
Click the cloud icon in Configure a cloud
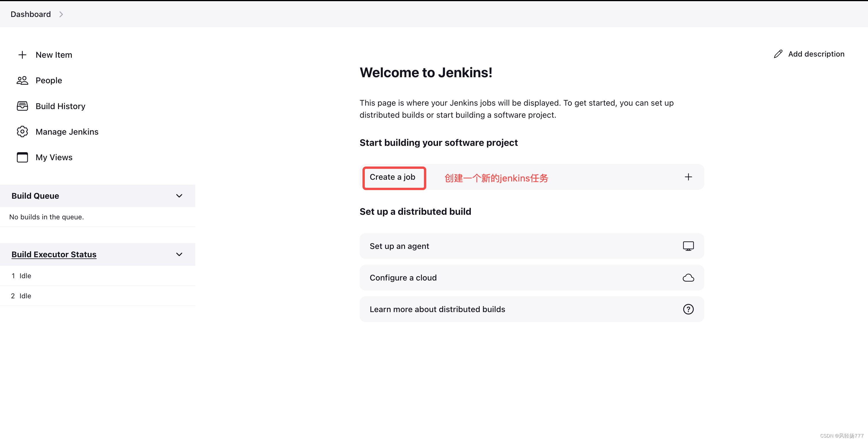click(x=688, y=278)
